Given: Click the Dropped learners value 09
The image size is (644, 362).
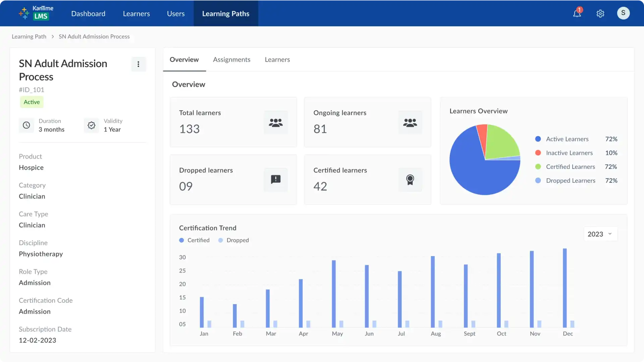Looking at the screenshot, I should (186, 186).
